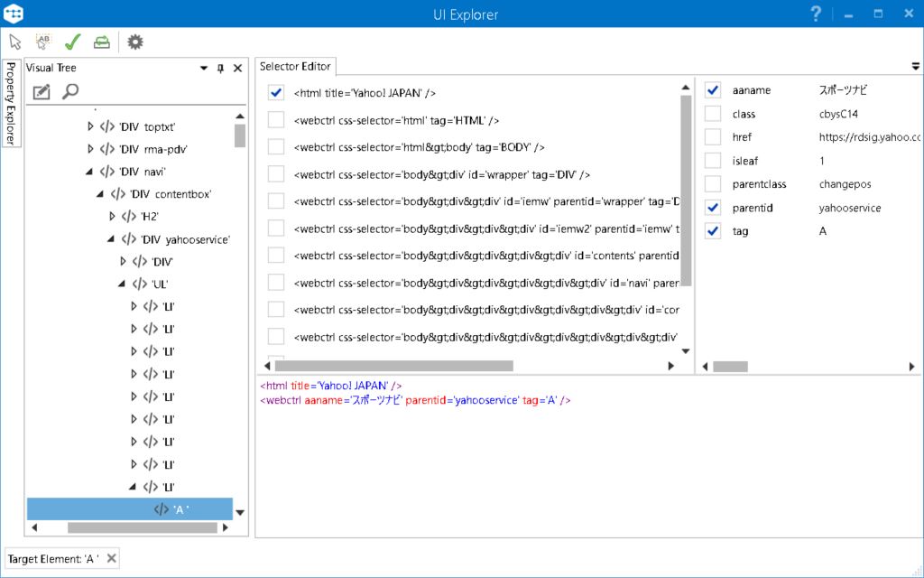
Task: Expand the 'DIV toptxt' tree node
Action: tap(90, 126)
